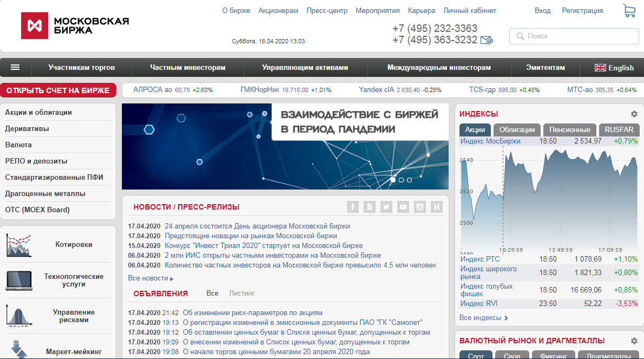Open the Акционерам link
The image size is (644, 359).
pos(278,11)
